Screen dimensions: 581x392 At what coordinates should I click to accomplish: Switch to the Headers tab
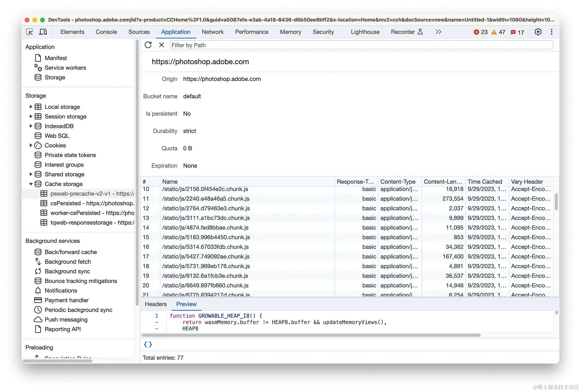tap(156, 304)
